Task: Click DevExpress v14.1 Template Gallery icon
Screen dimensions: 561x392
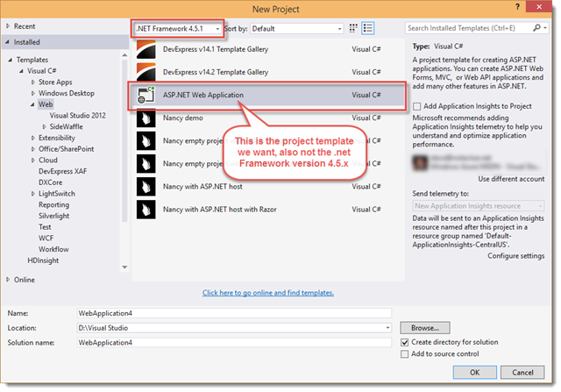Action: click(146, 49)
